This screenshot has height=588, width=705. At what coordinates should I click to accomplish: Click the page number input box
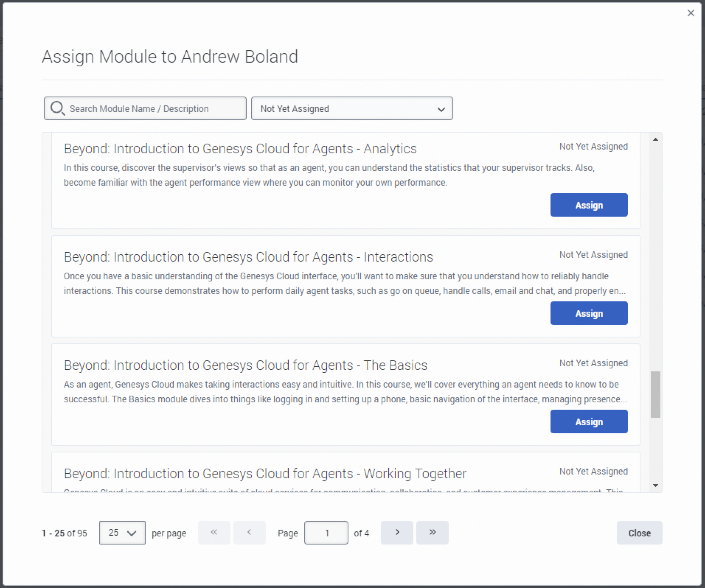pyautogui.click(x=326, y=532)
